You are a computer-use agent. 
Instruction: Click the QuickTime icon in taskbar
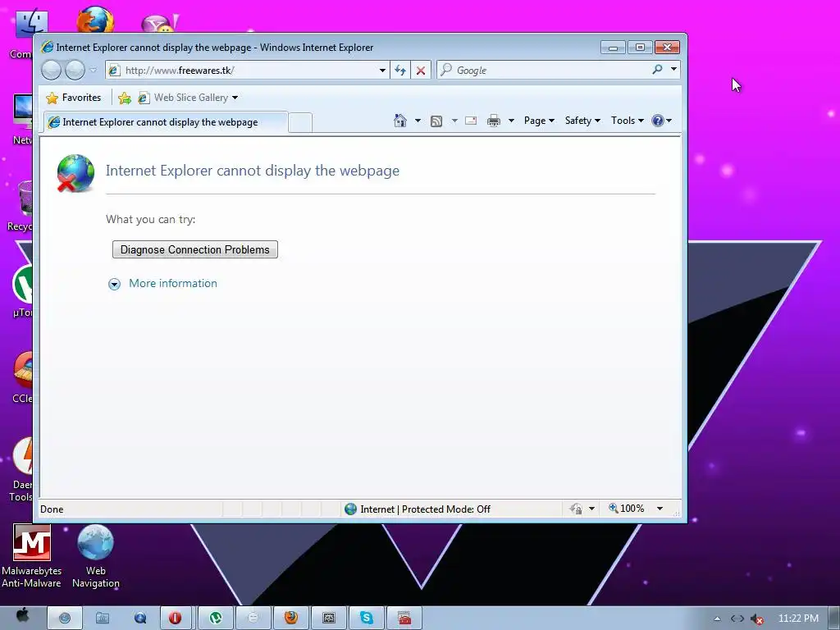point(140,619)
